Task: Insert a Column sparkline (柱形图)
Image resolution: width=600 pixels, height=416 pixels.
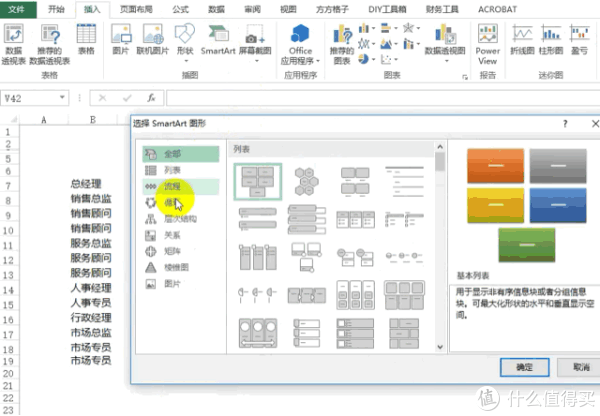Action: [551, 39]
